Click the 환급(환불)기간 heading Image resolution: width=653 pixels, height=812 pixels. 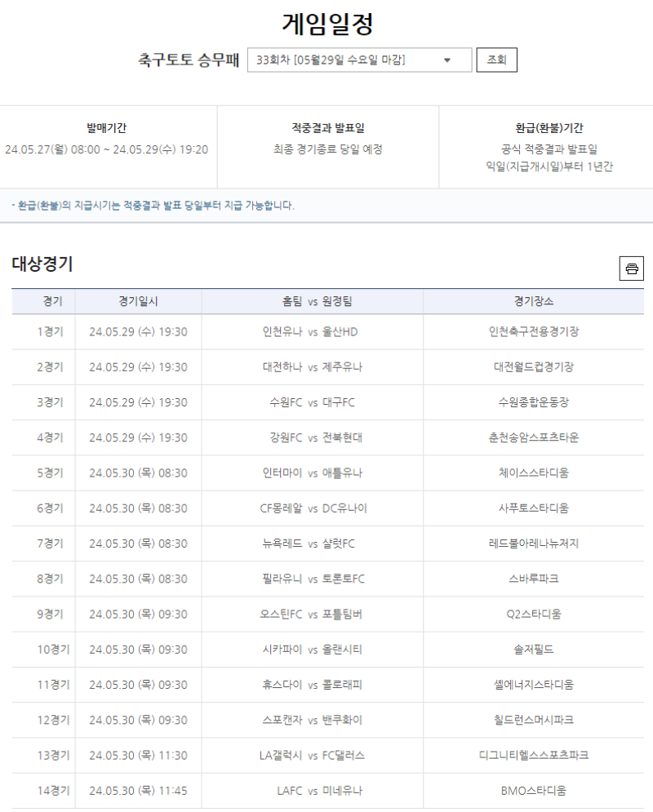pos(549,128)
